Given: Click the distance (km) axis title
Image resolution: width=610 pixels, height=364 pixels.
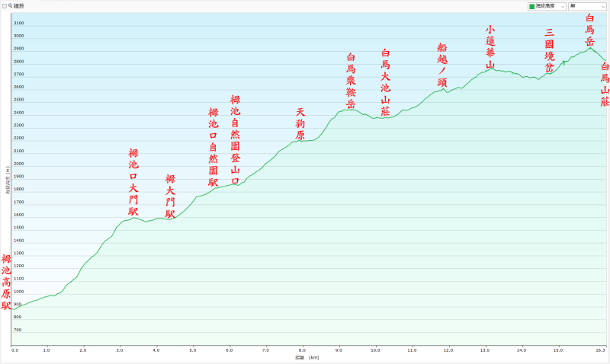Looking at the screenshot, I should point(307,357).
